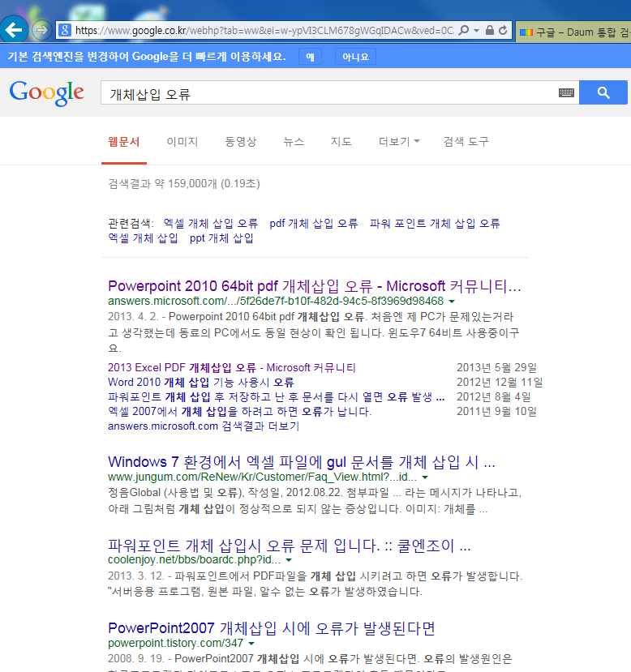Expand dropdown arrow next to powerpoint.tistory.com URL
The width and height of the screenshot is (631, 672).
pos(251,644)
